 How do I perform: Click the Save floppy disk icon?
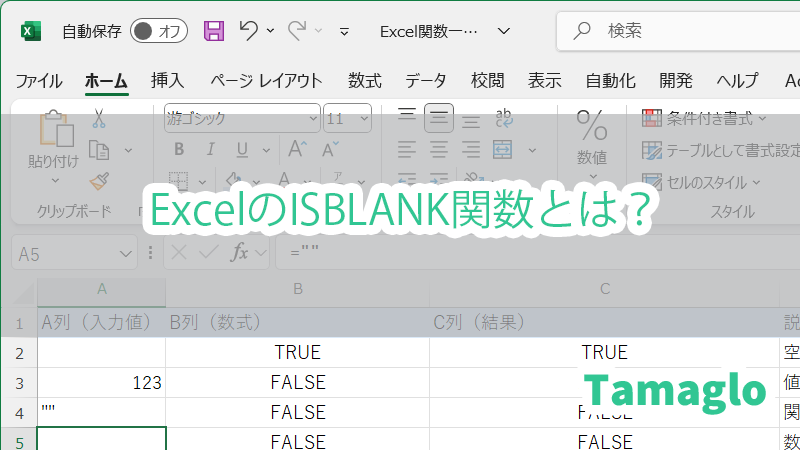[x=214, y=31]
